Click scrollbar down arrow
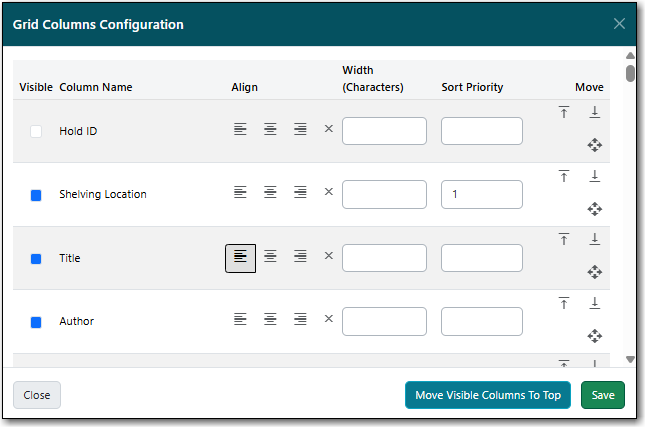645x427 pixels. [x=630, y=359]
